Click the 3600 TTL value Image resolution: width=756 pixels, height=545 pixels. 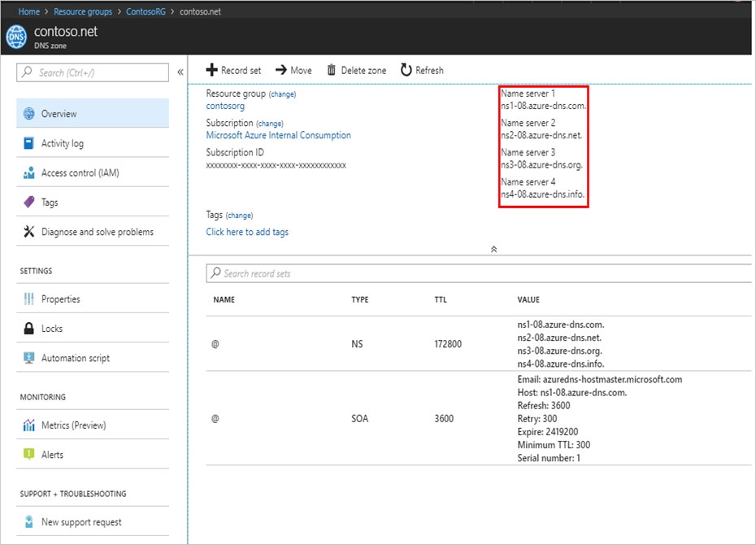tap(444, 418)
